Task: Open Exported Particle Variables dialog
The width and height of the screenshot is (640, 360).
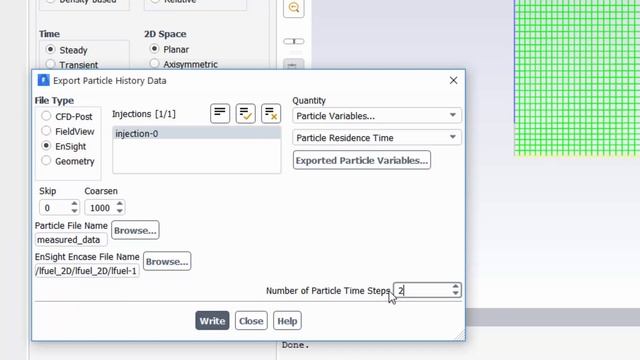Action: pyautogui.click(x=362, y=160)
